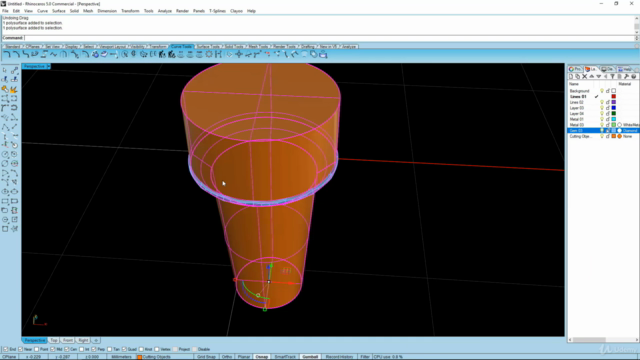Click the Help icon in Layers panel toolbar
This screenshot has height=360, width=640.
click(x=633, y=76)
